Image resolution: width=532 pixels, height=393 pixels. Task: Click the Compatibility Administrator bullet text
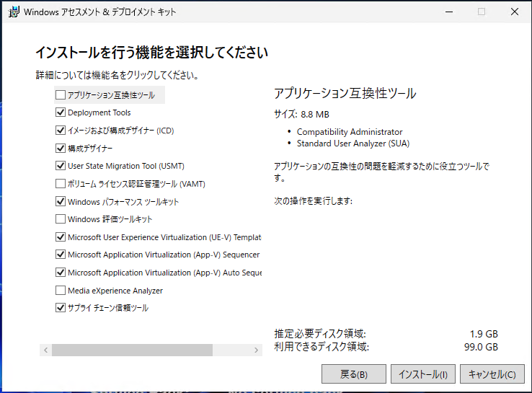(x=350, y=132)
